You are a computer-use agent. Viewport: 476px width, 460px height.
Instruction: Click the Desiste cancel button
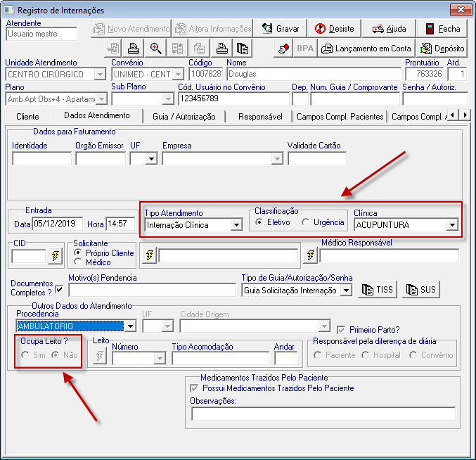click(x=334, y=29)
